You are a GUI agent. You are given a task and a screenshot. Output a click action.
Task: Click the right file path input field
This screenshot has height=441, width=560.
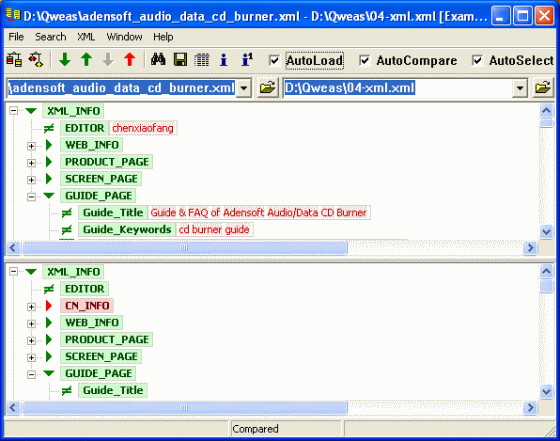point(398,88)
